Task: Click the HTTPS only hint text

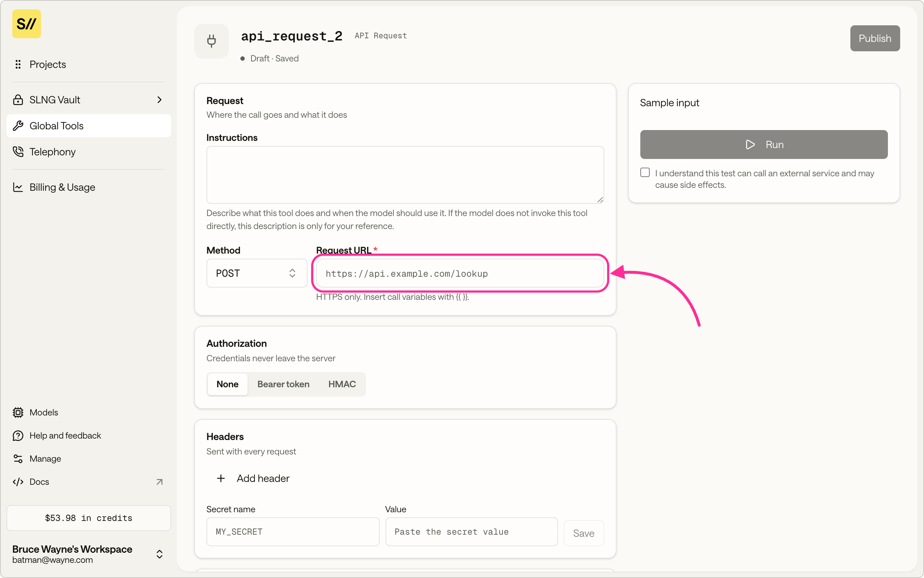Action: click(392, 297)
